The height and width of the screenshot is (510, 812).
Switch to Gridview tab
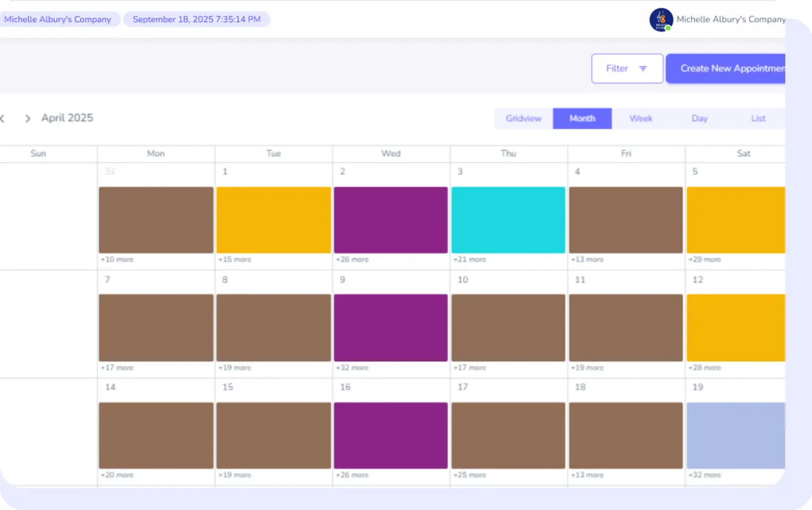523,118
